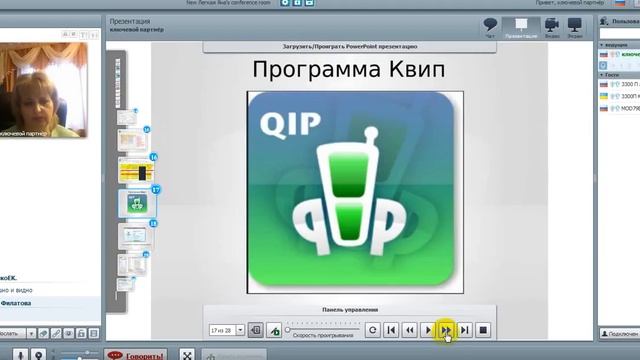The image size is (640, 360).
Task: Click the middle blue icon in top title bar
Action: tap(297, 3)
